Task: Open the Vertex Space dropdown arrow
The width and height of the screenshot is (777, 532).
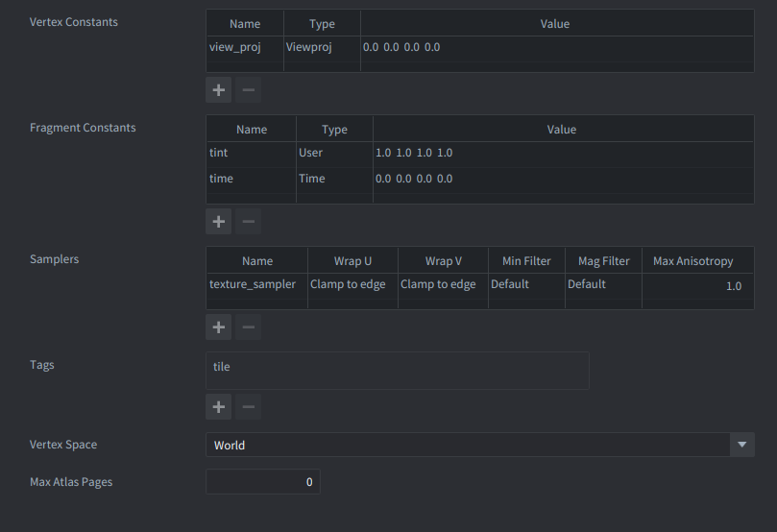Action: tap(741, 445)
